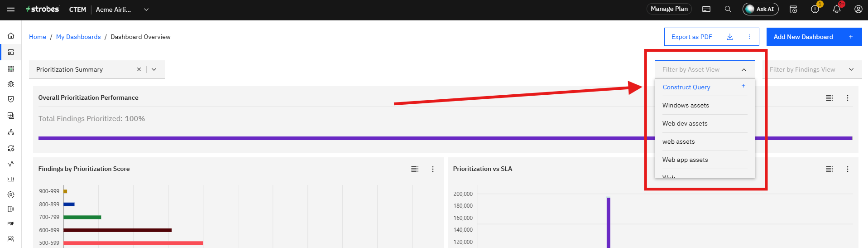The image size is (868, 248).
Task: Open the columns panel sidebar icon
Action: [x=11, y=209]
